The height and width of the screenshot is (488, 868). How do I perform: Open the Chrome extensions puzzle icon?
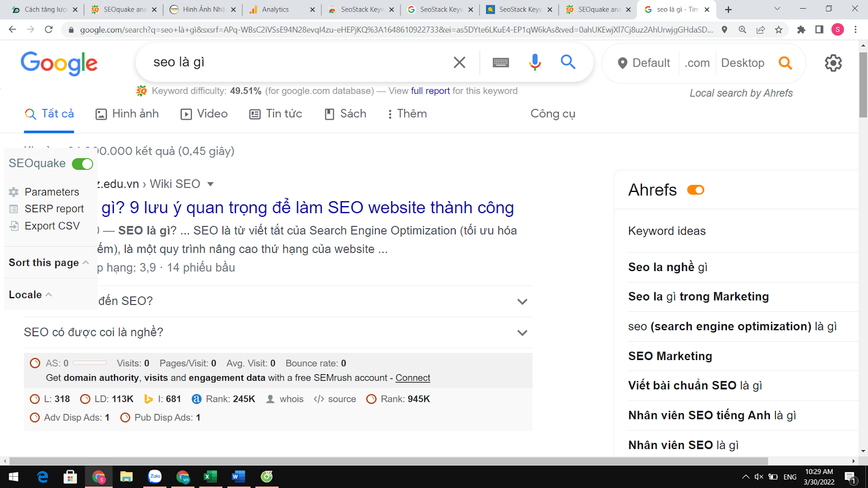(x=801, y=30)
